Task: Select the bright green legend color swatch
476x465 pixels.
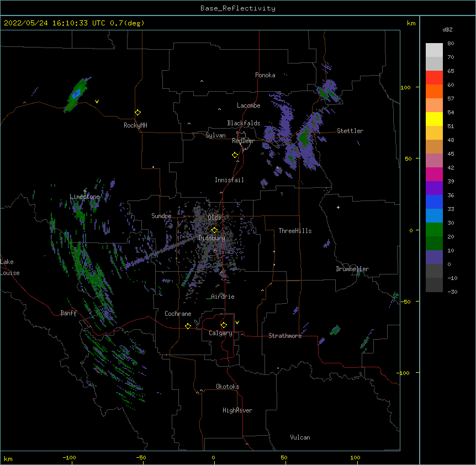Action: 434,230
